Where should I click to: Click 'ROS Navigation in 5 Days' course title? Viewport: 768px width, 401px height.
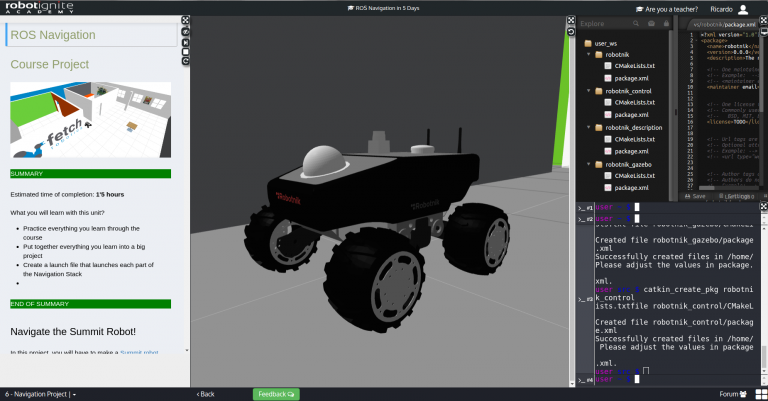[x=384, y=8]
